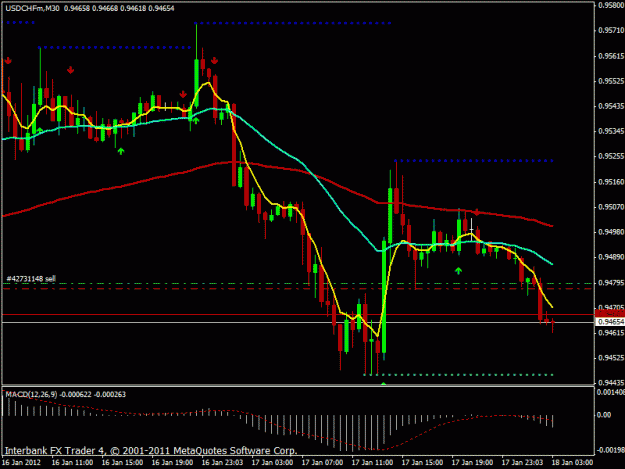
Task: Click the 0.95525 price axis label
Action: [x=611, y=81]
